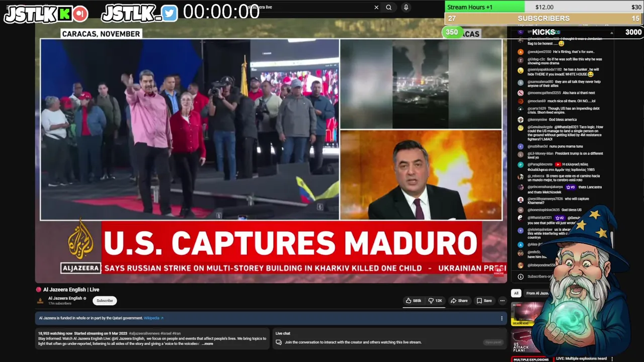Click the @Udug-c2c chat username
644x362 pixels.
coord(536,59)
